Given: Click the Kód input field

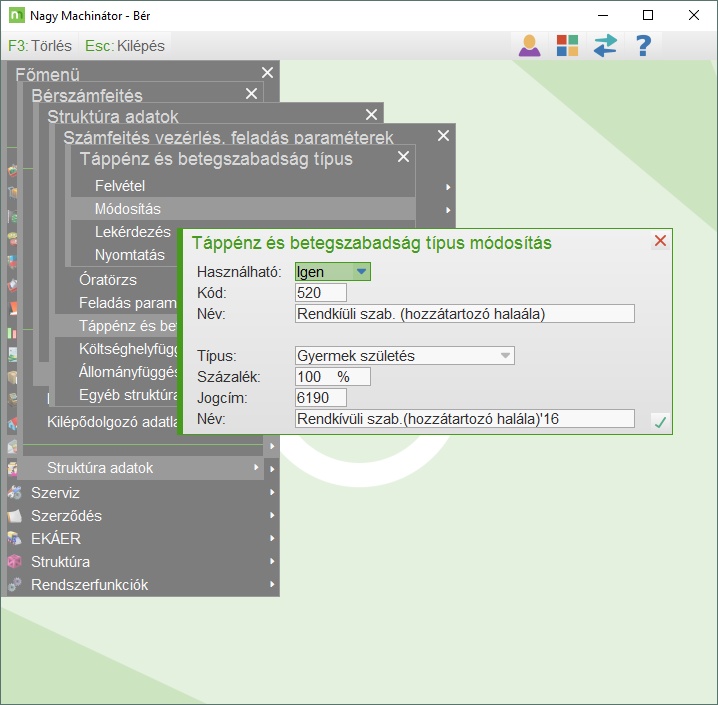Looking at the screenshot, I should coord(321,293).
